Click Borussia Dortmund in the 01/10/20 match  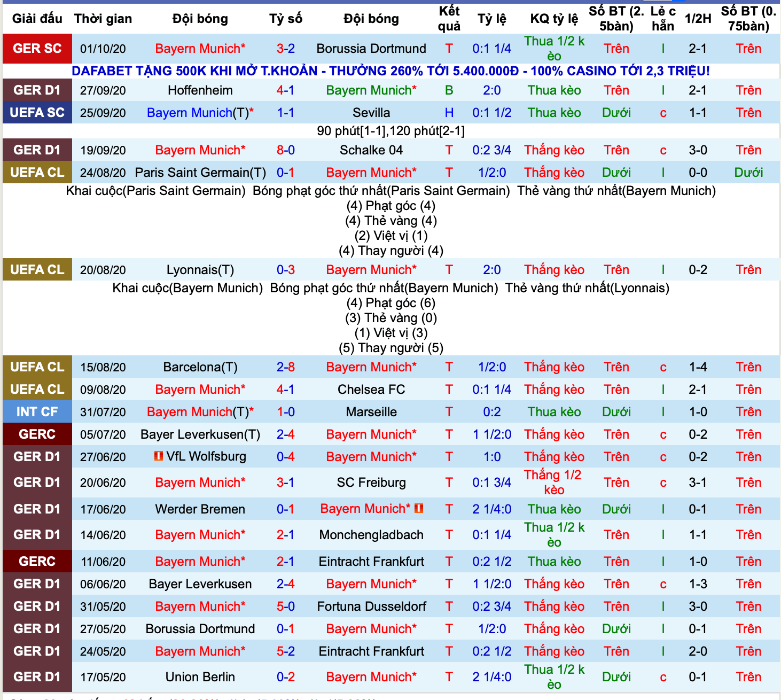371,49
